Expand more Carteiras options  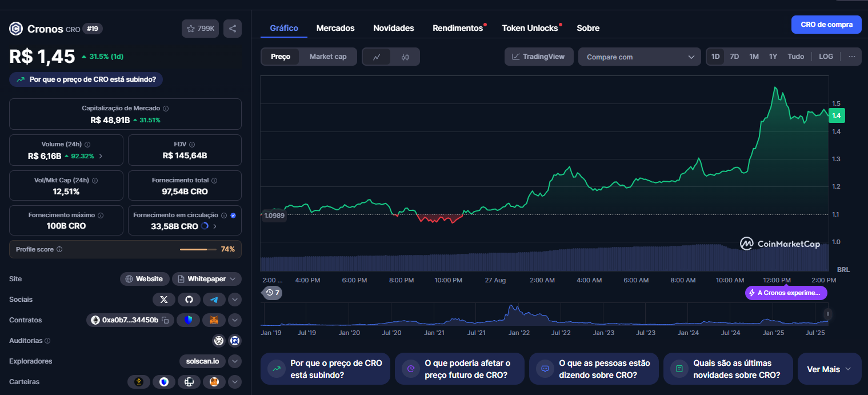tap(235, 382)
